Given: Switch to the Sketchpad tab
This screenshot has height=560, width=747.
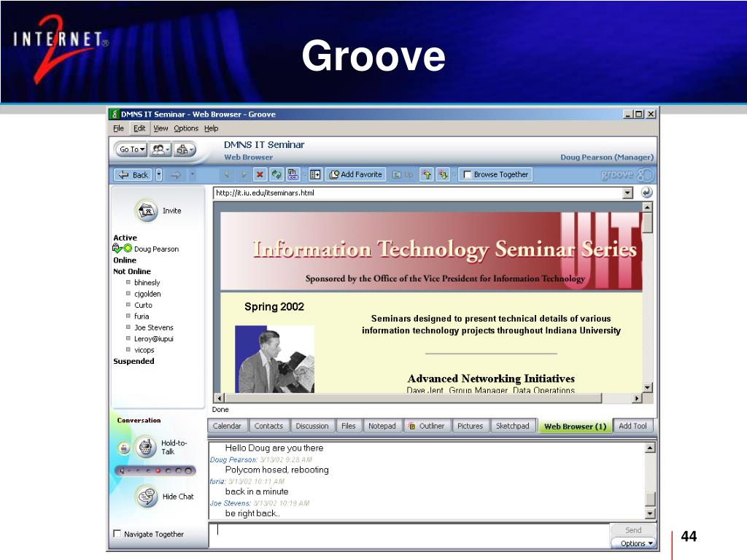Looking at the screenshot, I should click(x=513, y=426).
